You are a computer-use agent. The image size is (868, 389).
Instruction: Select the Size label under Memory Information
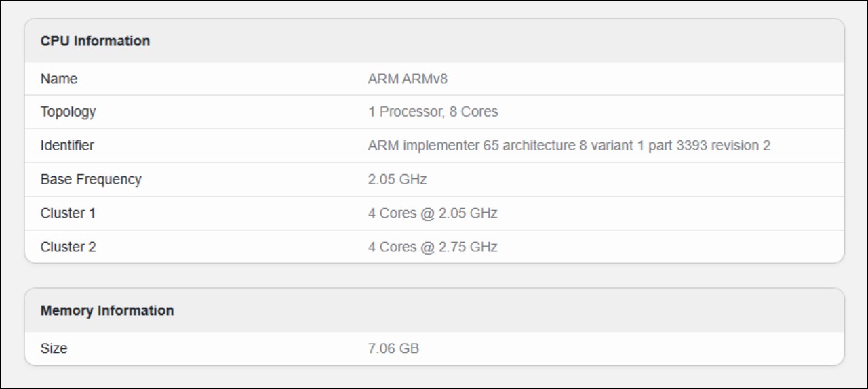[x=54, y=348]
